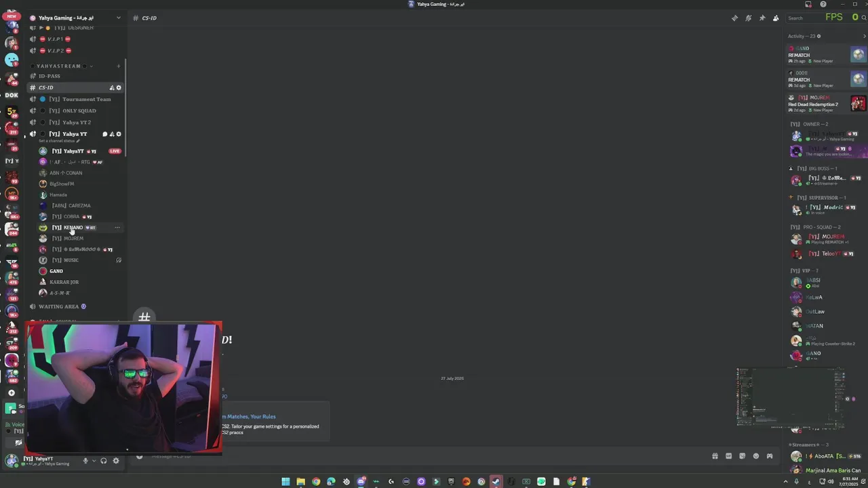The image size is (868, 488).
Task: Join the Yahya YT 2 voice channel
Action: 75,122
